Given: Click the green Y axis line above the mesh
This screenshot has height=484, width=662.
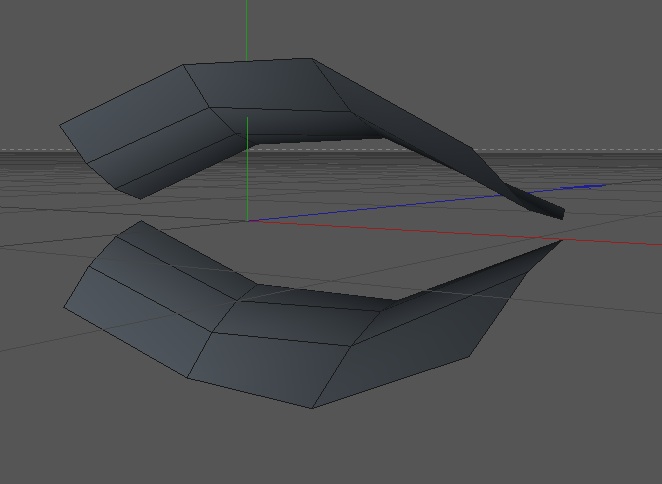Looking at the screenshot, I should coord(247,30).
